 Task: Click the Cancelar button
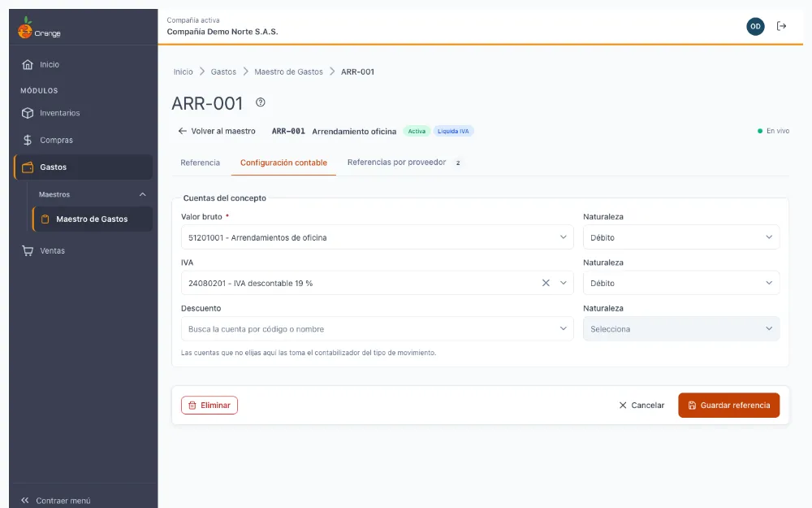click(641, 406)
